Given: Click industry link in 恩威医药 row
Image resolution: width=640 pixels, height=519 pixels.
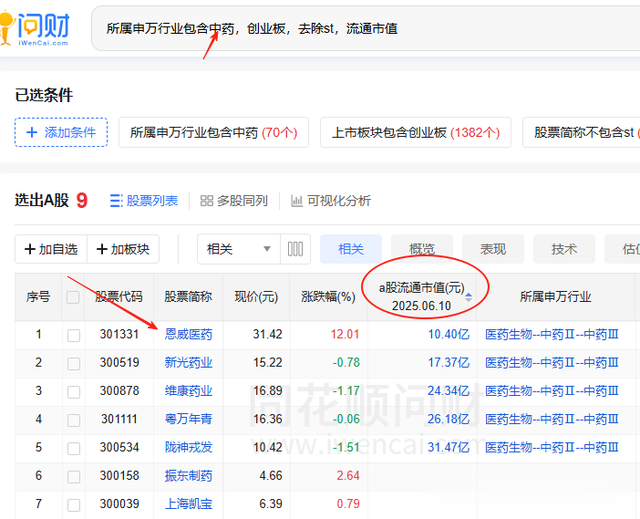Looking at the screenshot, I should (x=552, y=335).
